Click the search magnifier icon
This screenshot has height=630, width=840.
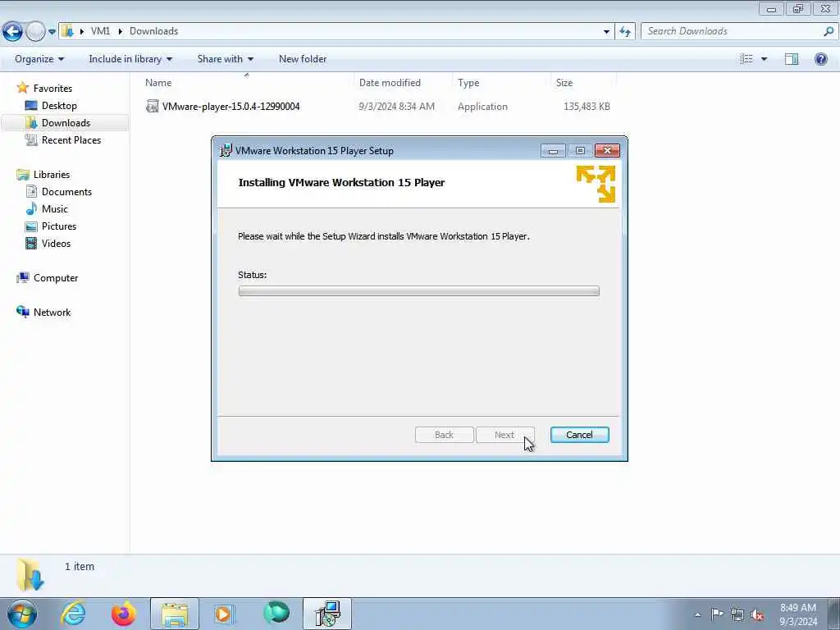[x=829, y=31]
